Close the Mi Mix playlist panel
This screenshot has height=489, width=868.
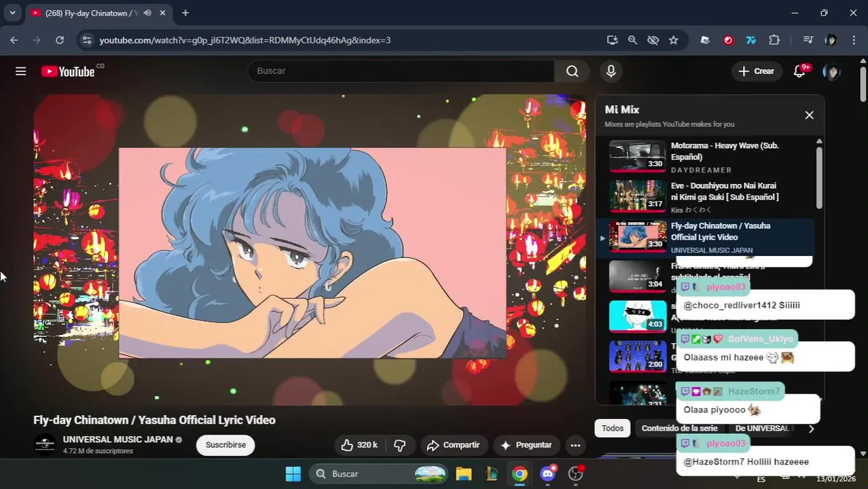pos(809,115)
